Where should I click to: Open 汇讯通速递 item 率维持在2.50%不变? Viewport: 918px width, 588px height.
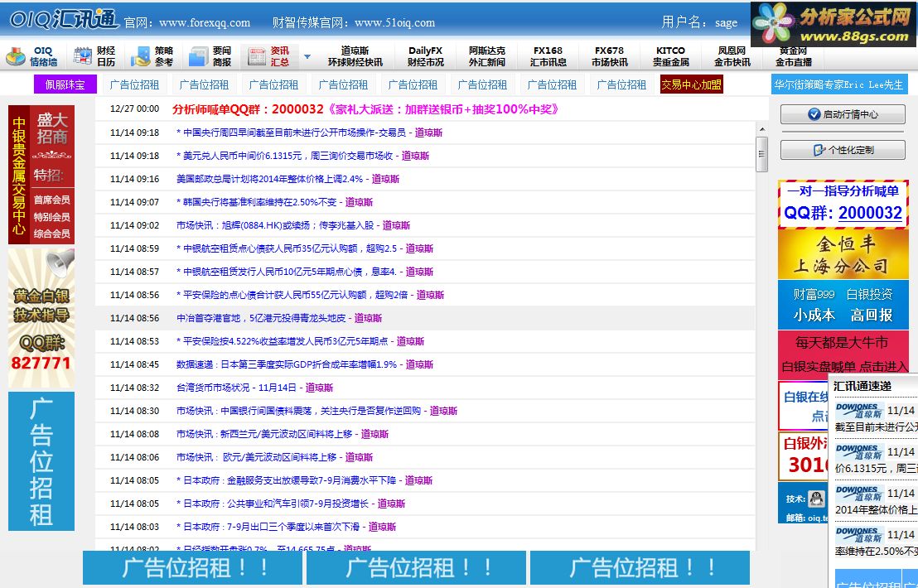coord(876,551)
